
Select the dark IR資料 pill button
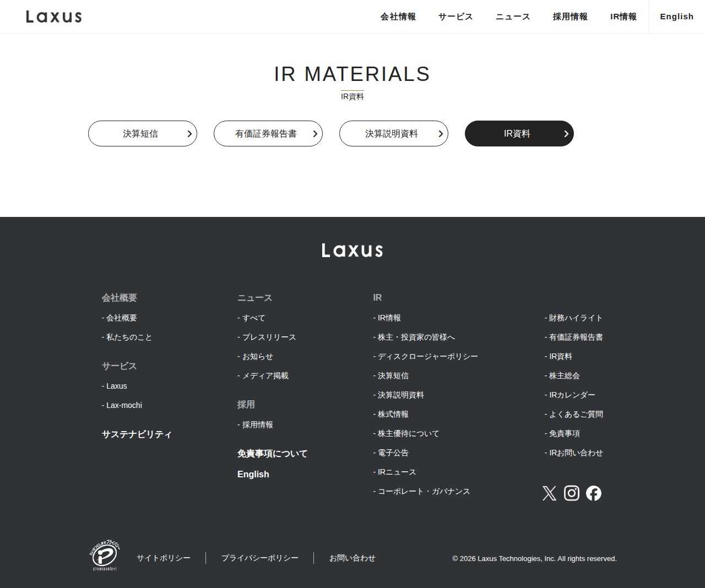coord(519,134)
